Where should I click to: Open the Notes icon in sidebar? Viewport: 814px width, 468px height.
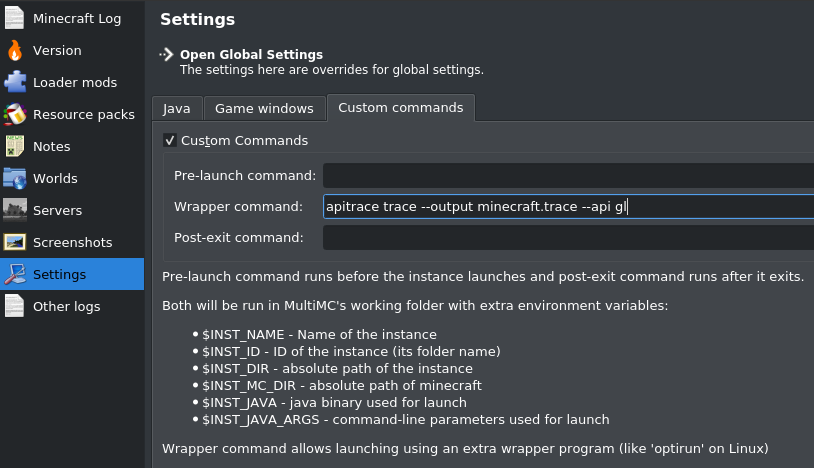(x=15, y=146)
